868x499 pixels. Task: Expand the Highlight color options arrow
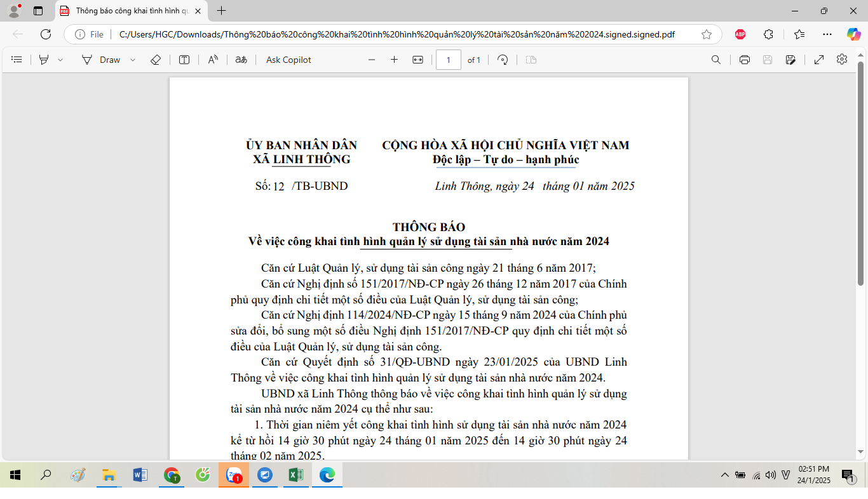point(60,60)
